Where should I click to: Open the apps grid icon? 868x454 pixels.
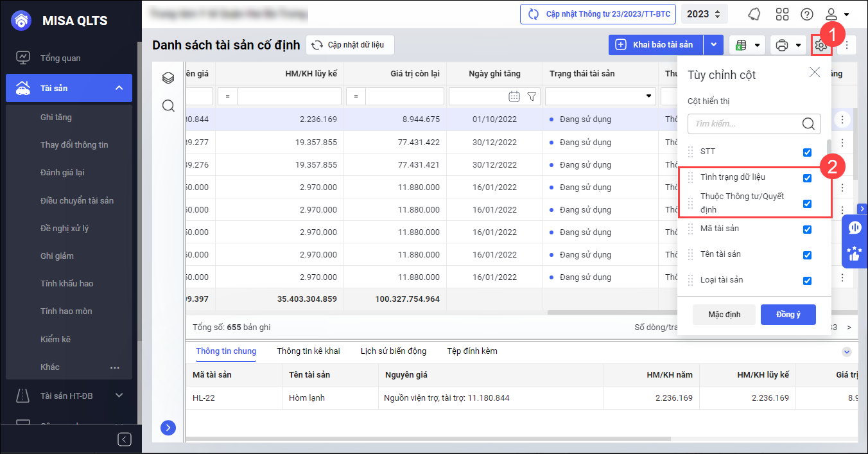tap(782, 14)
